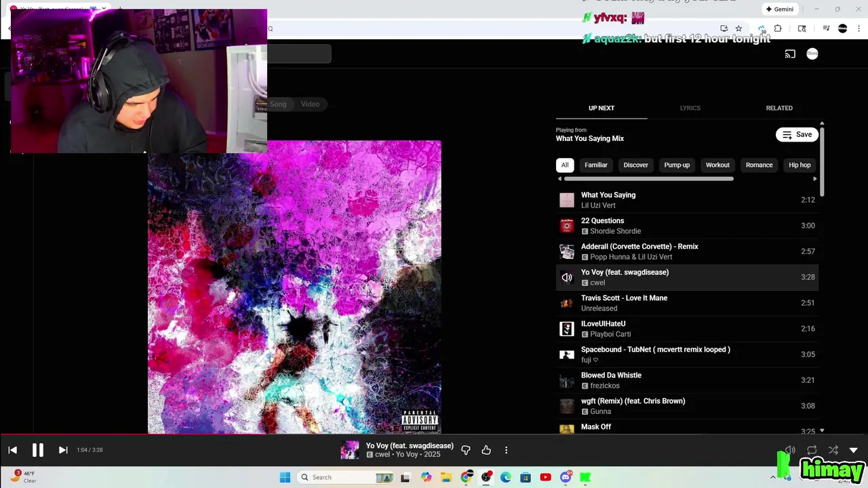Click right arrow to show more chips

pyautogui.click(x=814, y=179)
